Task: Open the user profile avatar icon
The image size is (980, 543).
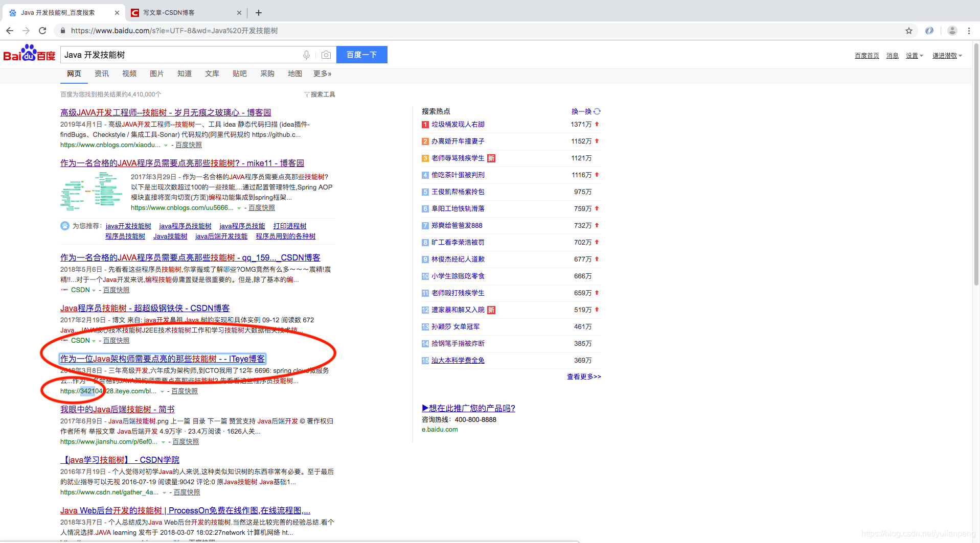Action: pyautogui.click(x=952, y=31)
